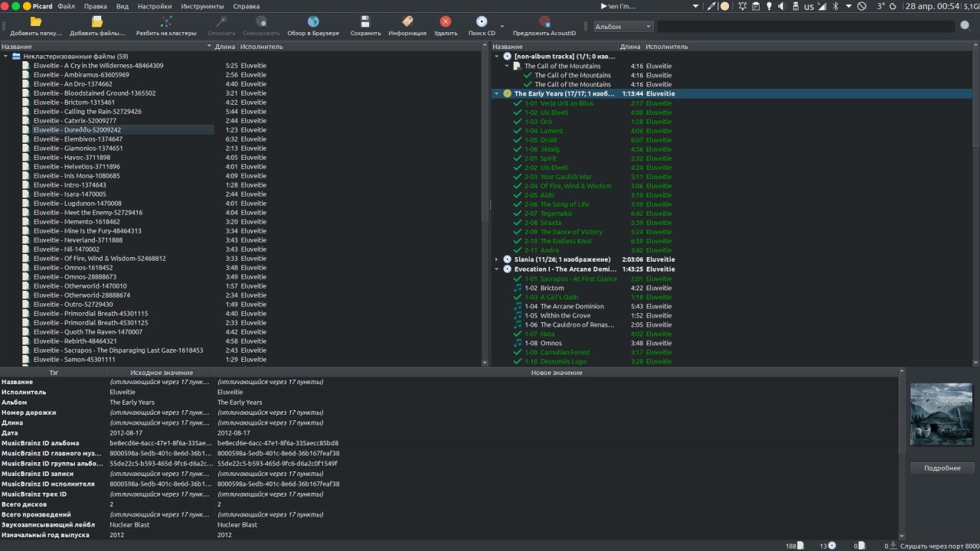Open the Альбом search type dropdown
The width and height of the screenshot is (980, 551).
623,26
